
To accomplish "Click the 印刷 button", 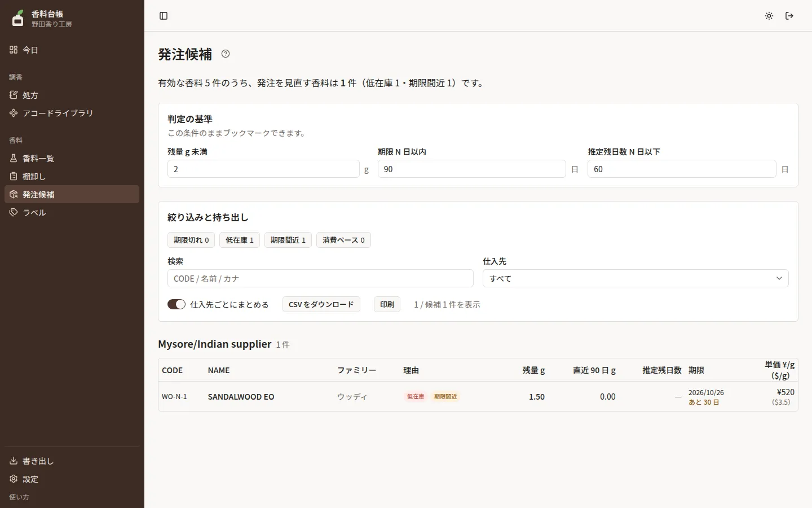I will pyautogui.click(x=387, y=304).
